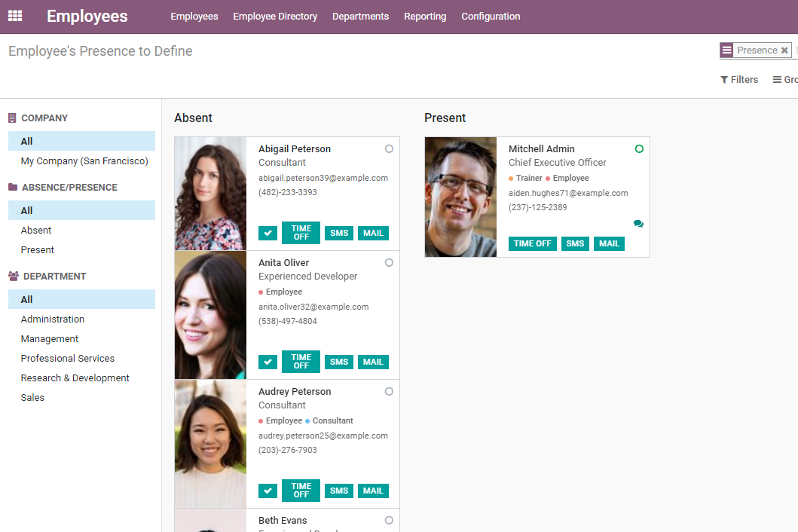Click checkmark button on Abigail Peterson card
Viewport: 798px width, 532px height.
click(x=268, y=233)
